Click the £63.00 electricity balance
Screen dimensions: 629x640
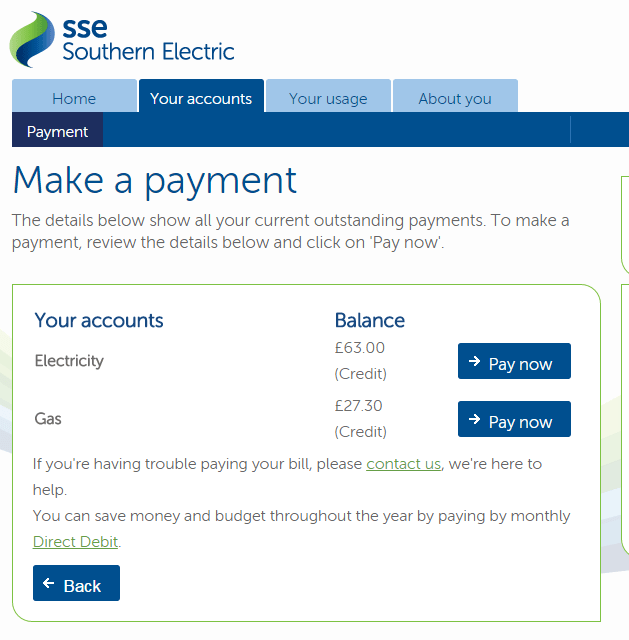pos(359,348)
